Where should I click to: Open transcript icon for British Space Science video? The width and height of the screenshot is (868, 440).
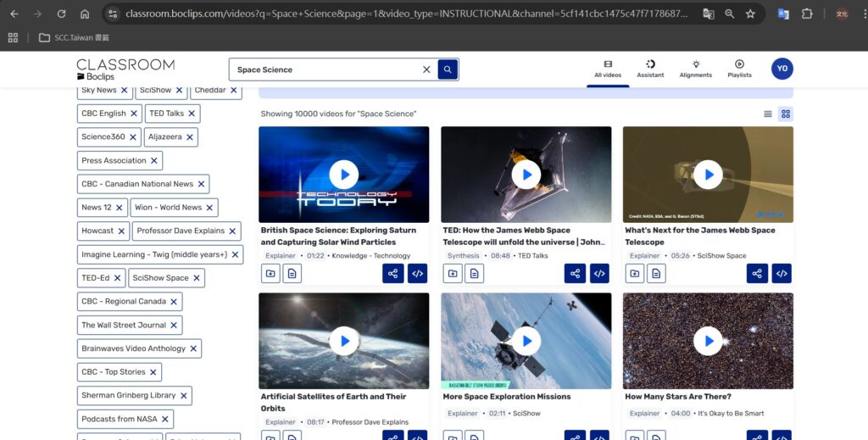[292, 273]
